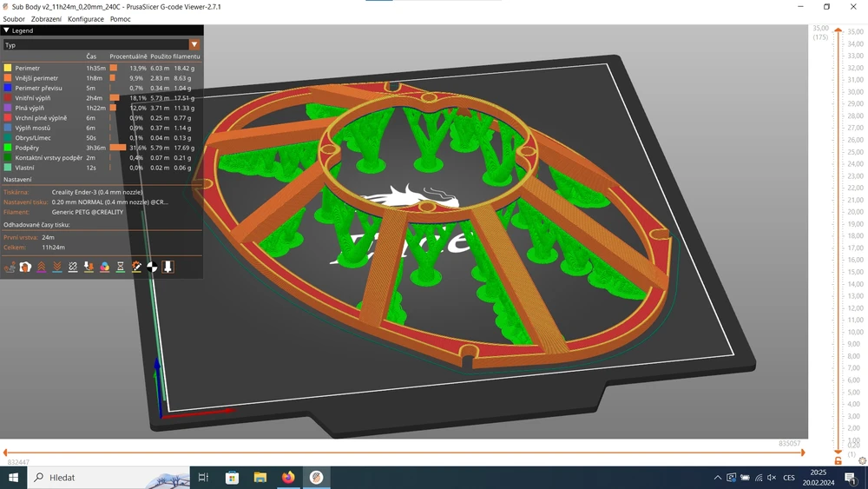The image size is (868, 489).
Task: Click the top handle of vertical layer slider
Action: (838, 31)
